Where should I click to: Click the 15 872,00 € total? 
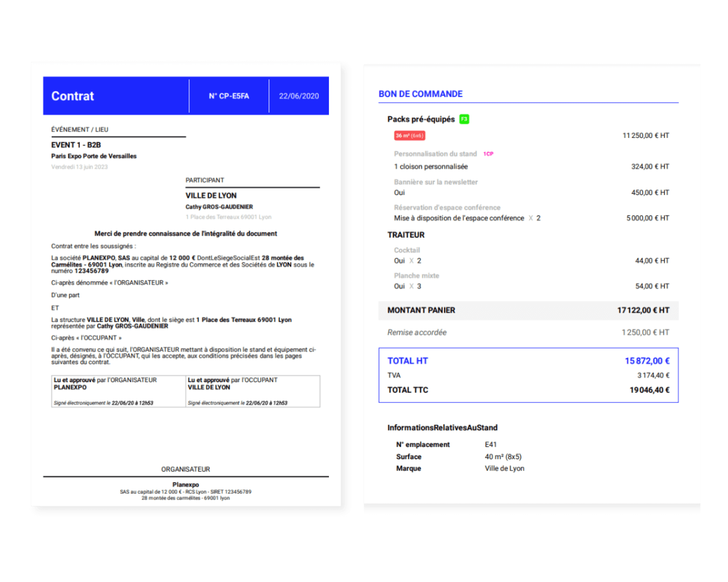(647, 361)
